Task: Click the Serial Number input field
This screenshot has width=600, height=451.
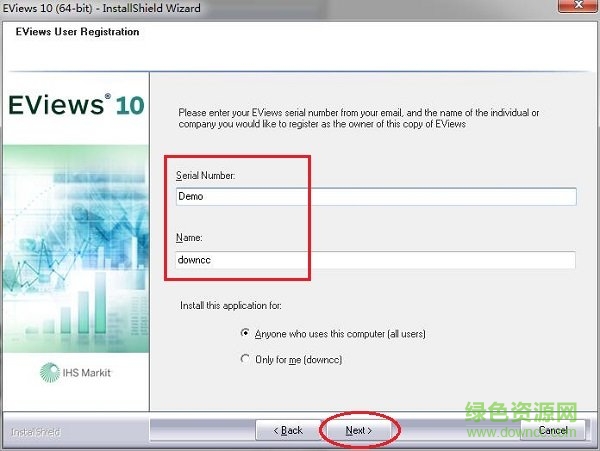Action: click(376, 196)
